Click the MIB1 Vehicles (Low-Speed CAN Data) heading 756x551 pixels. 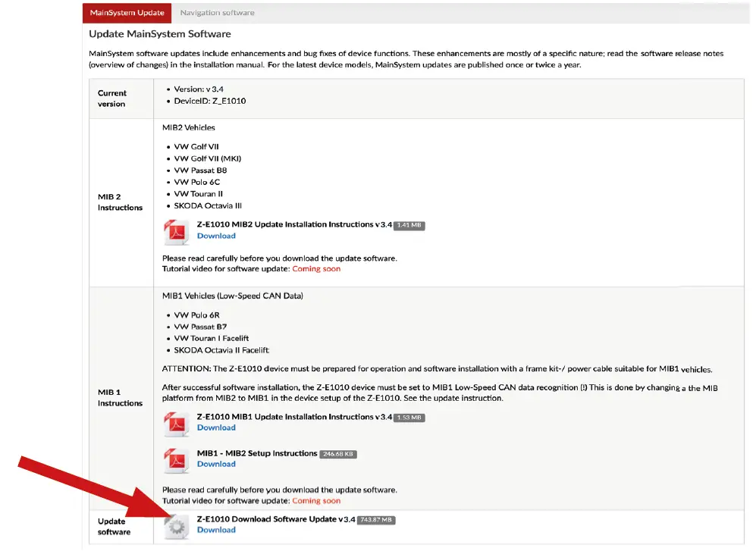pos(232,296)
